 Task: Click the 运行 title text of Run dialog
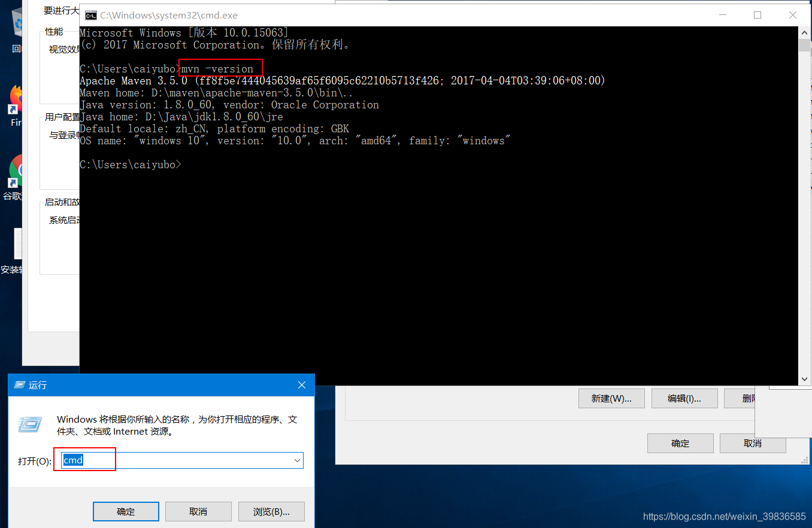(x=38, y=385)
